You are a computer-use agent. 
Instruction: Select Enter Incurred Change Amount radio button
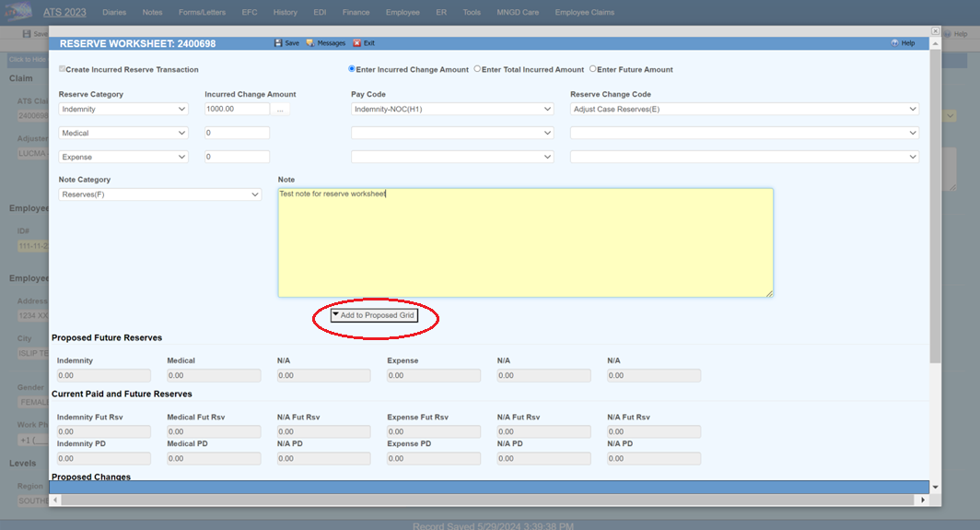point(352,69)
